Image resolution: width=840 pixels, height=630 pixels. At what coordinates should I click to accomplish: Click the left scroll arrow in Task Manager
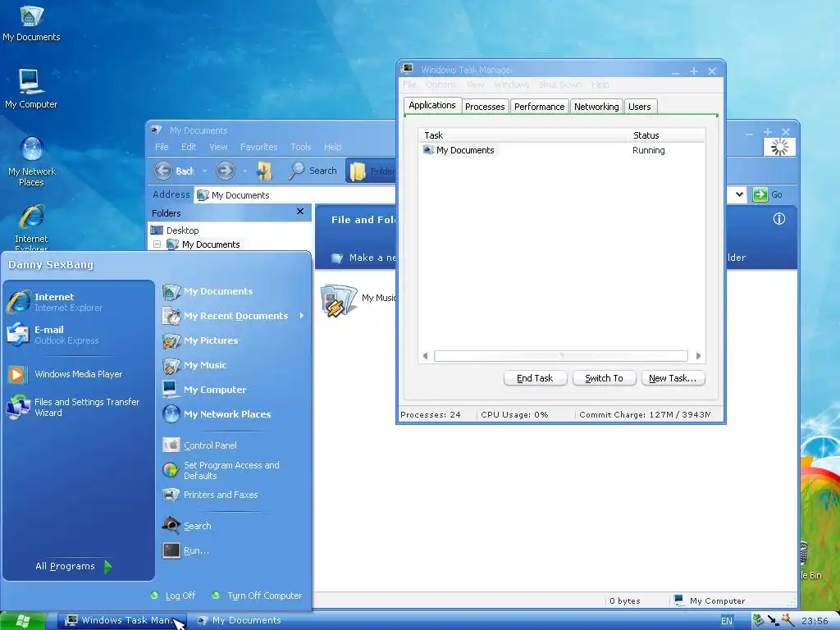pos(426,356)
